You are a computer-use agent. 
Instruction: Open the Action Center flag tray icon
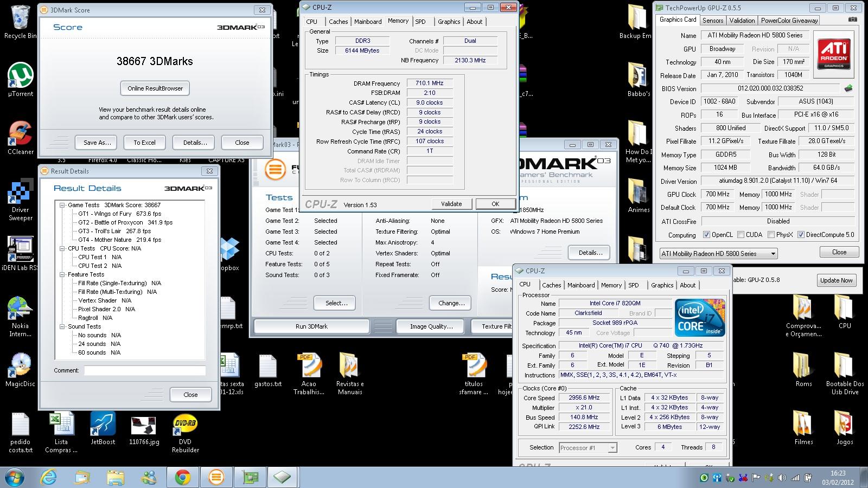tap(755, 478)
